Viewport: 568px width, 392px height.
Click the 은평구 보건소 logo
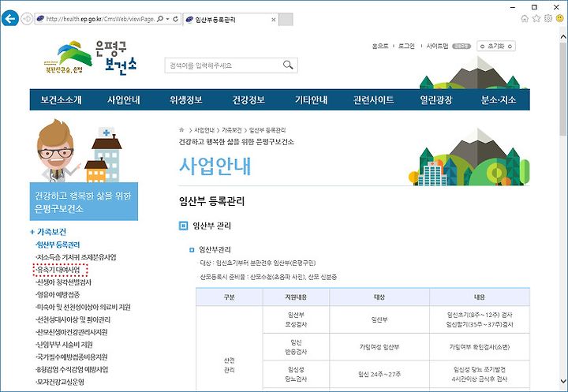(90, 58)
